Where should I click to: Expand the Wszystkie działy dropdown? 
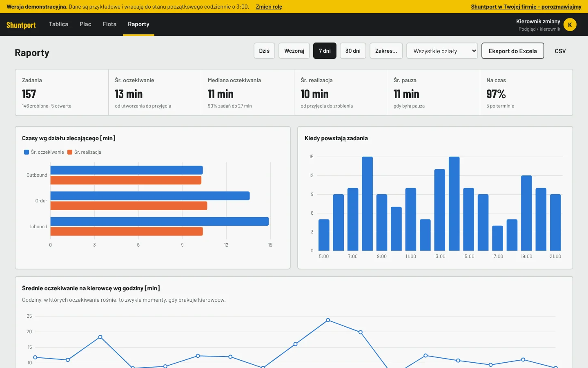click(x=442, y=51)
